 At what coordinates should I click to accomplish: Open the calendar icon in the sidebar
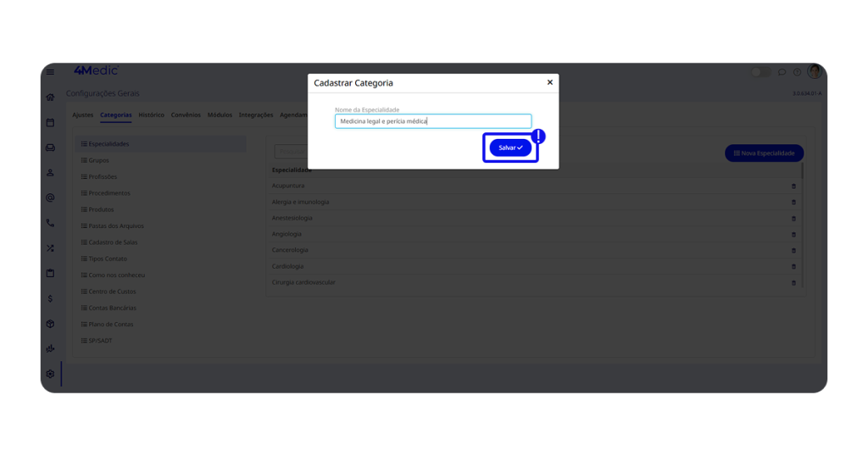(x=50, y=123)
